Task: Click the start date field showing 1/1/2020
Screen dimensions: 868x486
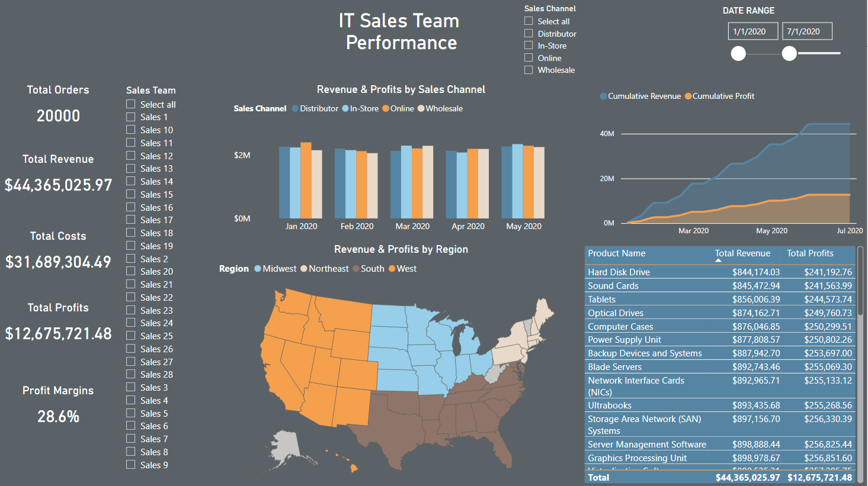Action: click(x=752, y=31)
